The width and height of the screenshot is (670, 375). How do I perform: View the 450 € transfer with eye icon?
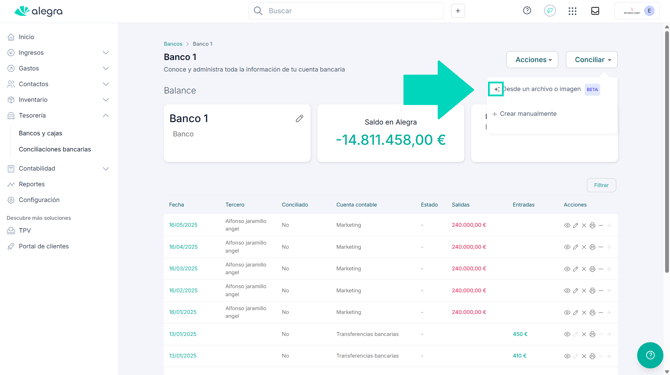click(x=567, y=334)
